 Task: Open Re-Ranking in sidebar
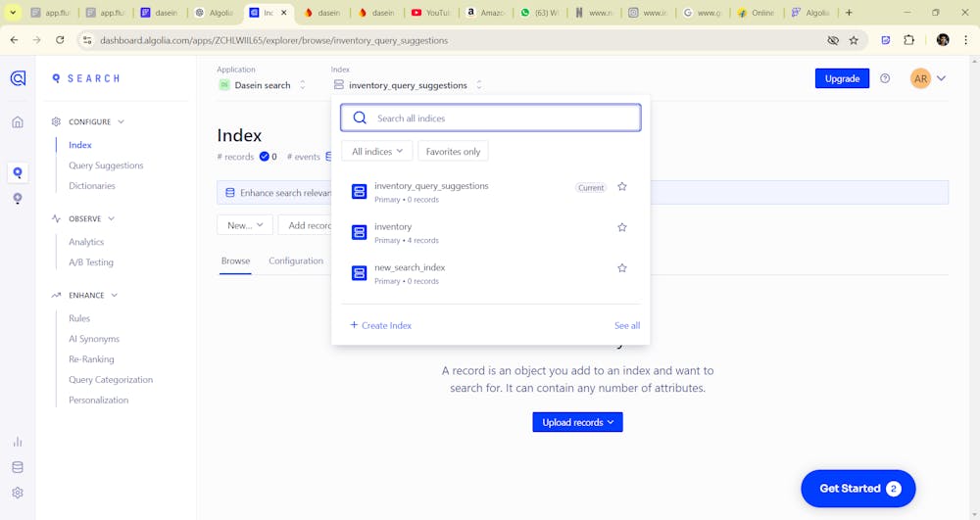[x=91, y=359]
